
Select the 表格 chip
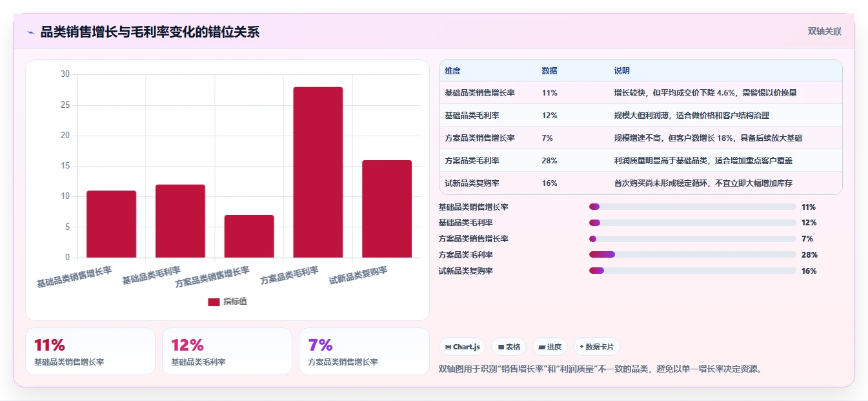click(x=509, y=347)
